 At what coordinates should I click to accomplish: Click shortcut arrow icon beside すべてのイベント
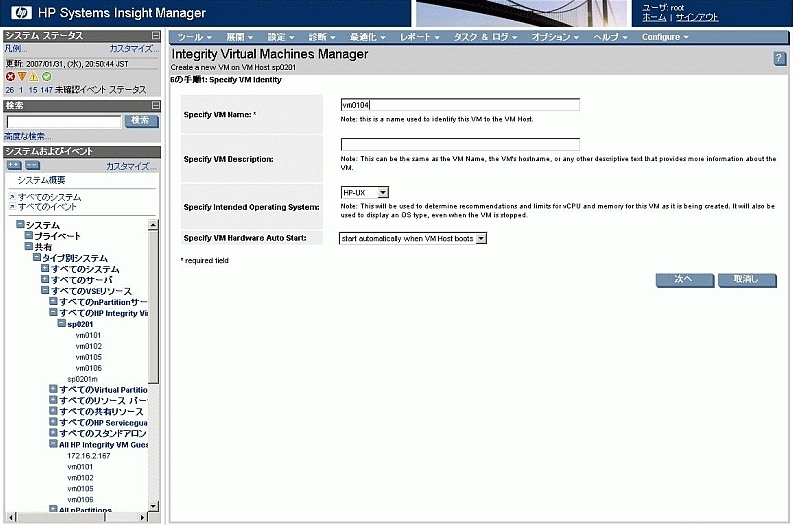12,207
